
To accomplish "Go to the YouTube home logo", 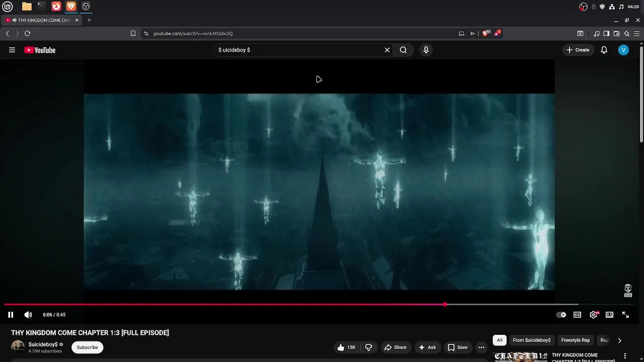I will [x=40, y=50].
